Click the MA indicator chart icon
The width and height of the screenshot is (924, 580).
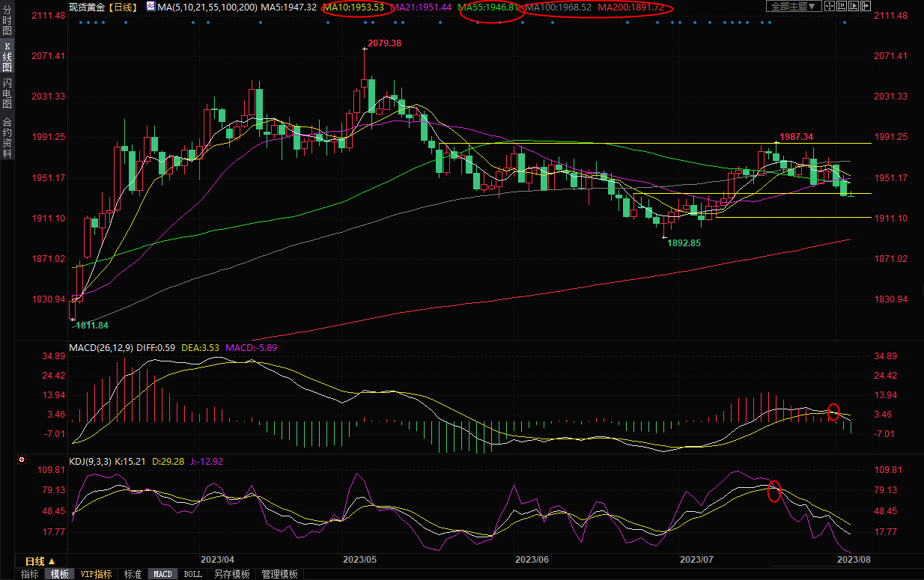tap(150, 7)
